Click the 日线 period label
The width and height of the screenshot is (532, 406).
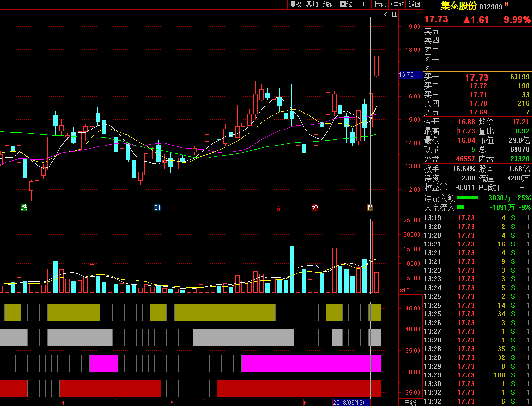[x=410, y=403]
